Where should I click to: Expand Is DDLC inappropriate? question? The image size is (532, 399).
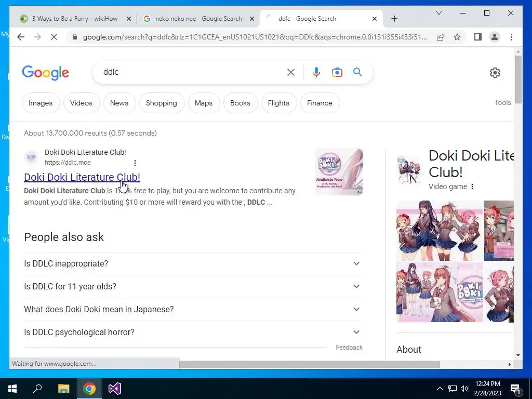(x=193, y=263)
